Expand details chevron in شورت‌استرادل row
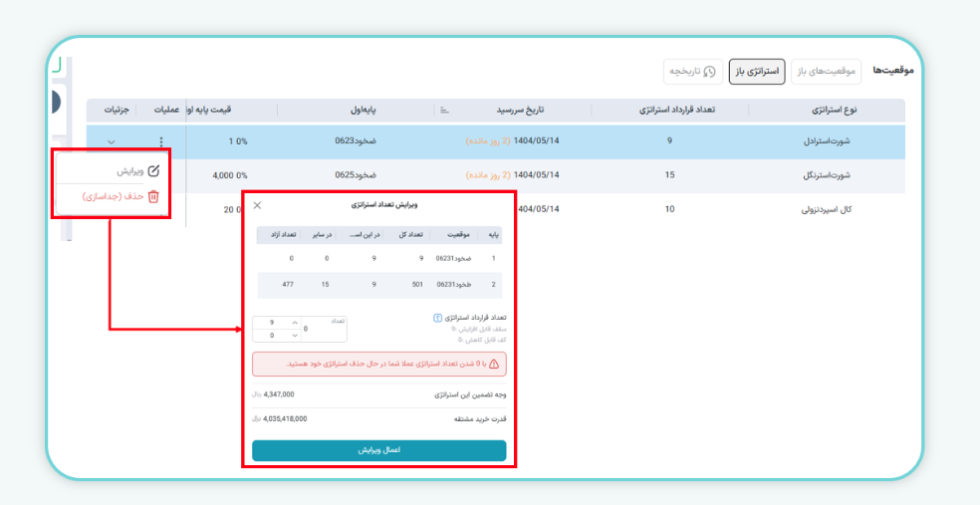The width and height of the screenshot is (980, 505). click(x=112, y=141)
